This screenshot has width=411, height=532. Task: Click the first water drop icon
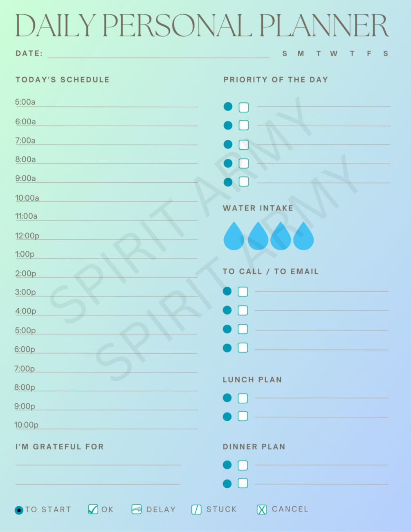pos(234,236)
